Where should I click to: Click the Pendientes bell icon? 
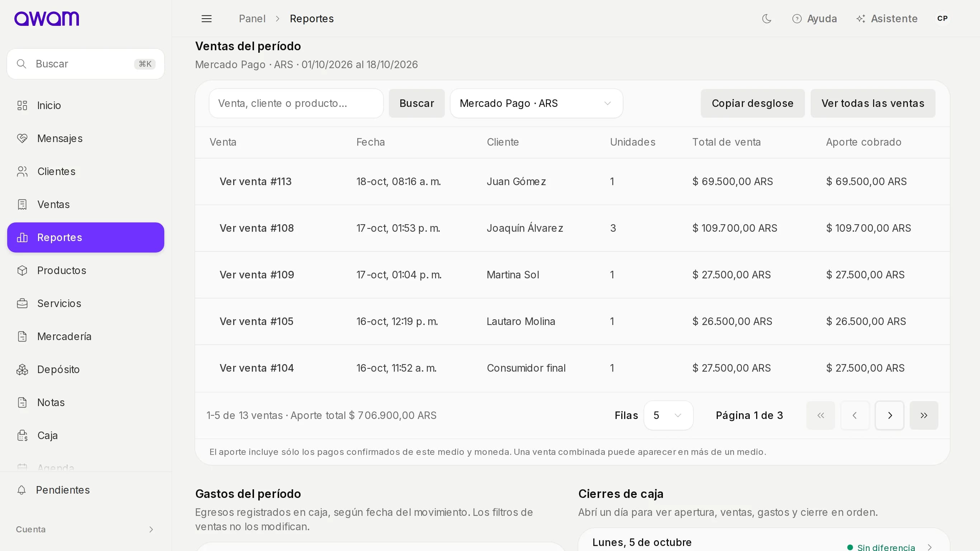pyautogui.click(x=22, y=490)
